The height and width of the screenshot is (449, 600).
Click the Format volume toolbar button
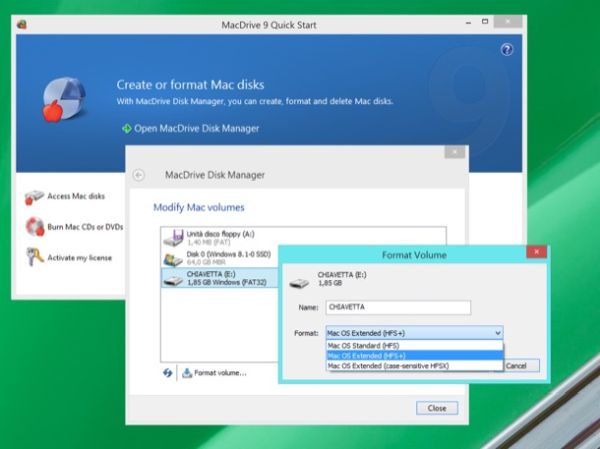(214, 373)
